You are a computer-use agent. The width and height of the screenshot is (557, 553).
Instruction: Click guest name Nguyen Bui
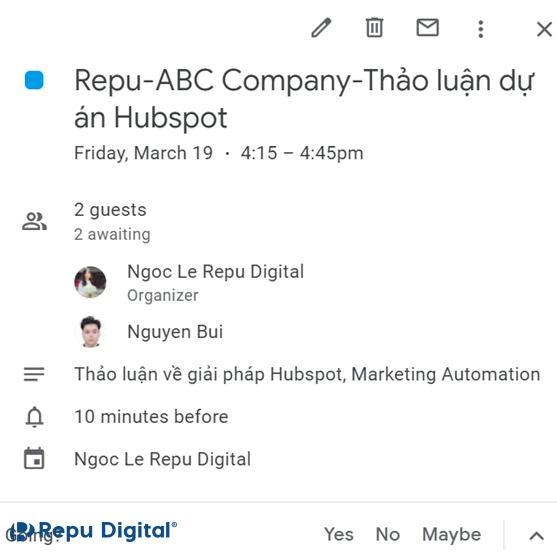point(175,332)
